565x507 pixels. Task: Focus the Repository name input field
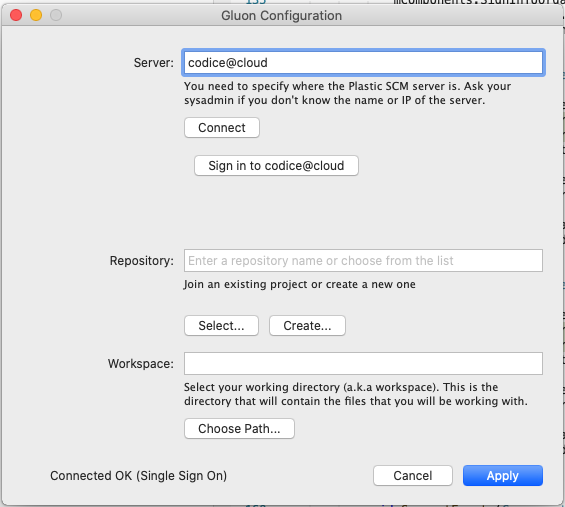point(363,261)
